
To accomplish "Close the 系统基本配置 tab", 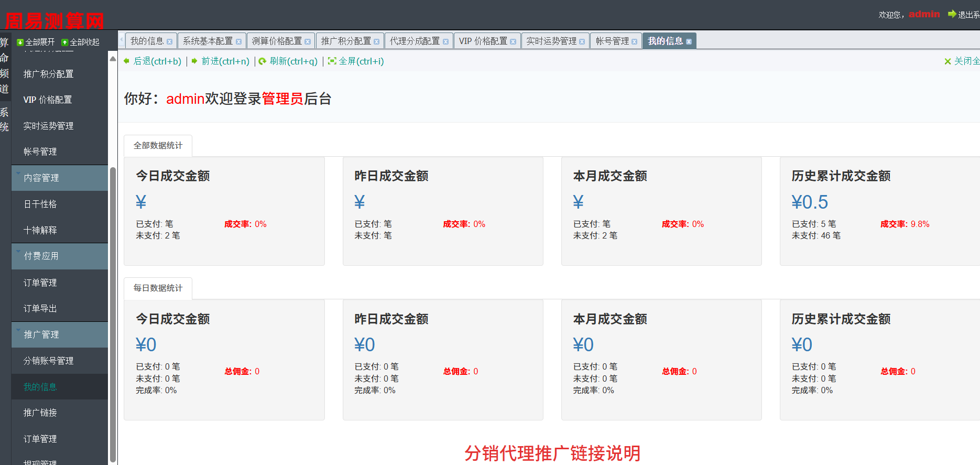I will (x=238, y=42).
